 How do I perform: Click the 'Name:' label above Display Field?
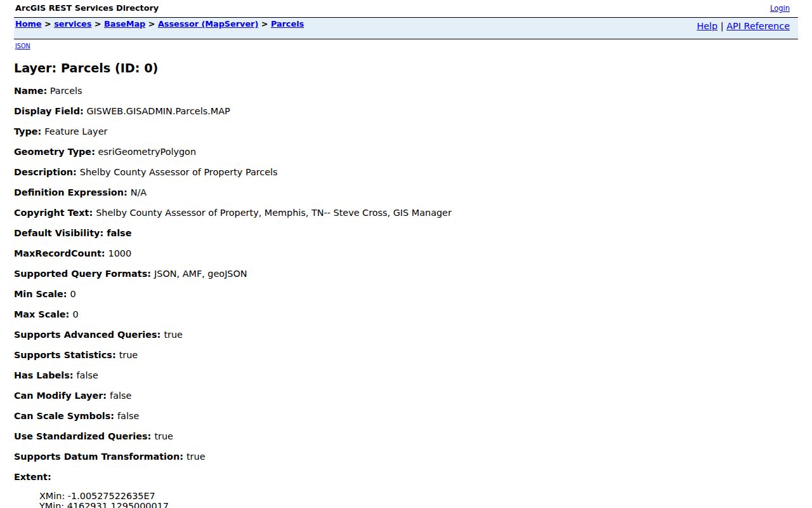30,91
